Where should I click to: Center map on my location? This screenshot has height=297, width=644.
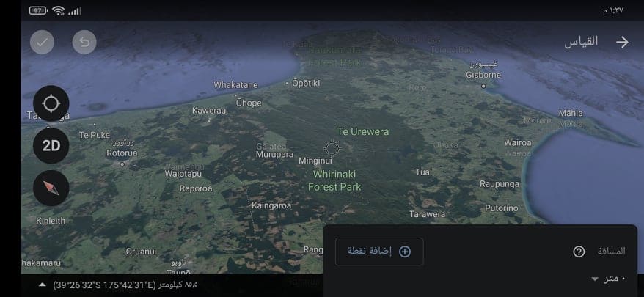click(51, 103)
